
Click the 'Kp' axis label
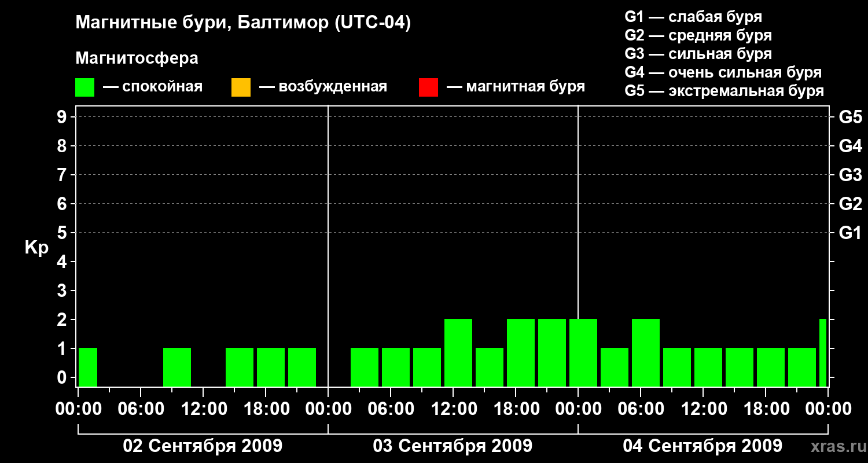click(36, 248)
